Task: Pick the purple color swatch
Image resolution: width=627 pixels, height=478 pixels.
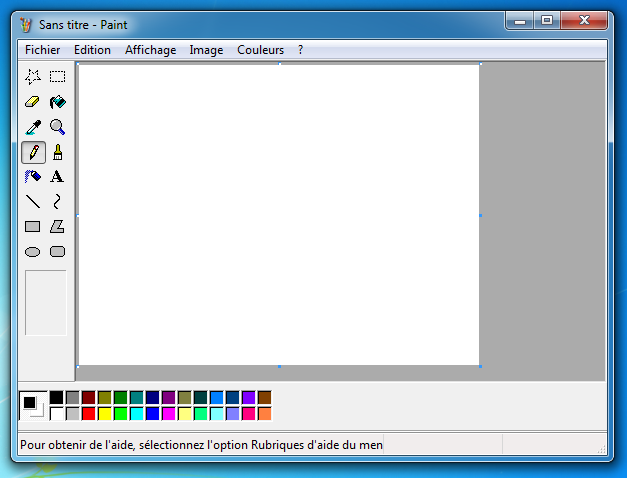Action: [x=168, y=398]
